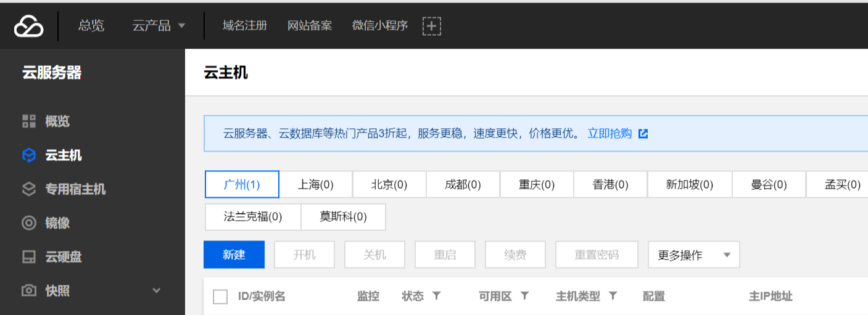868x315 pixels.
Task: Open 总览 in top navigation
Action: tap(91, 26)
